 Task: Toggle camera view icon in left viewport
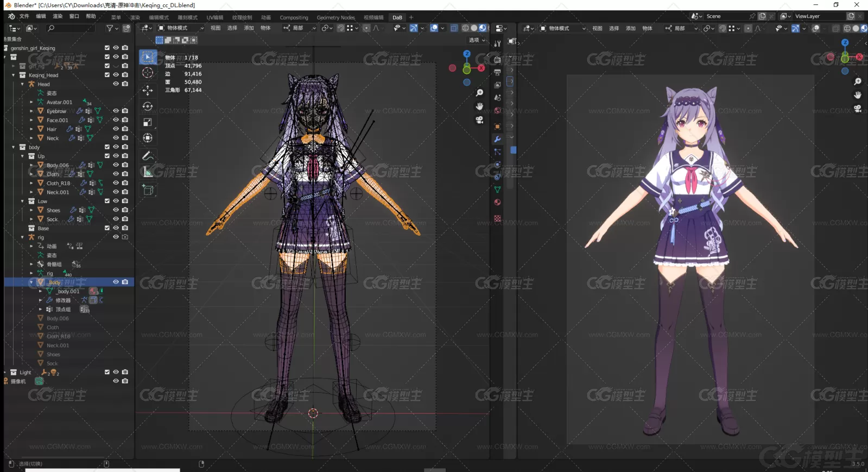click(x=479, y=120)
